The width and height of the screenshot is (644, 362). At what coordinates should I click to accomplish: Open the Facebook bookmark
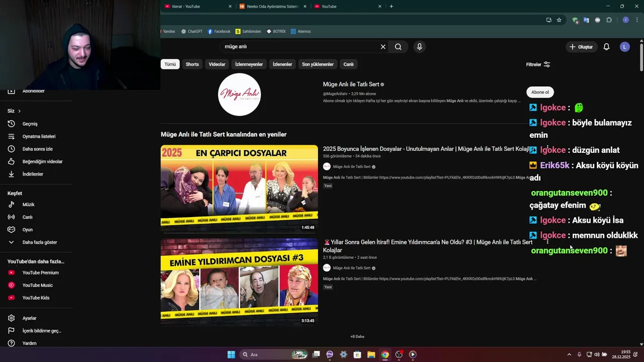(219, 31)
